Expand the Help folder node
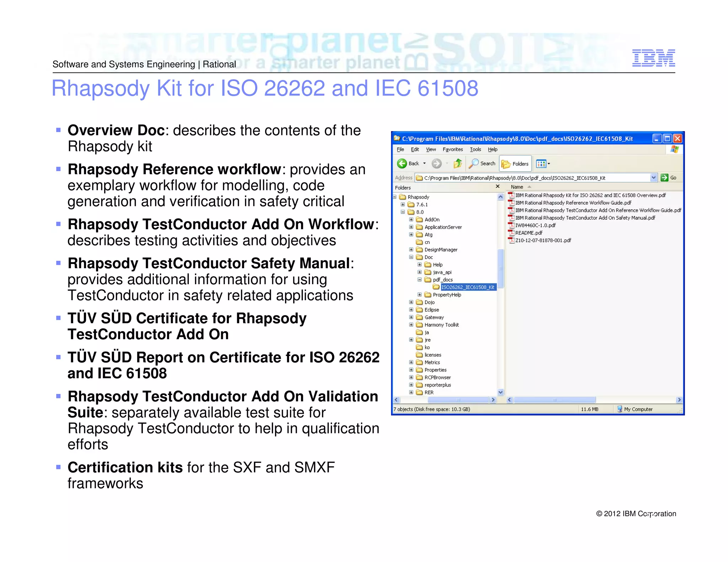The height and width of the screenshot is (562, 728). pyautogui.click(x=419, y=264)
